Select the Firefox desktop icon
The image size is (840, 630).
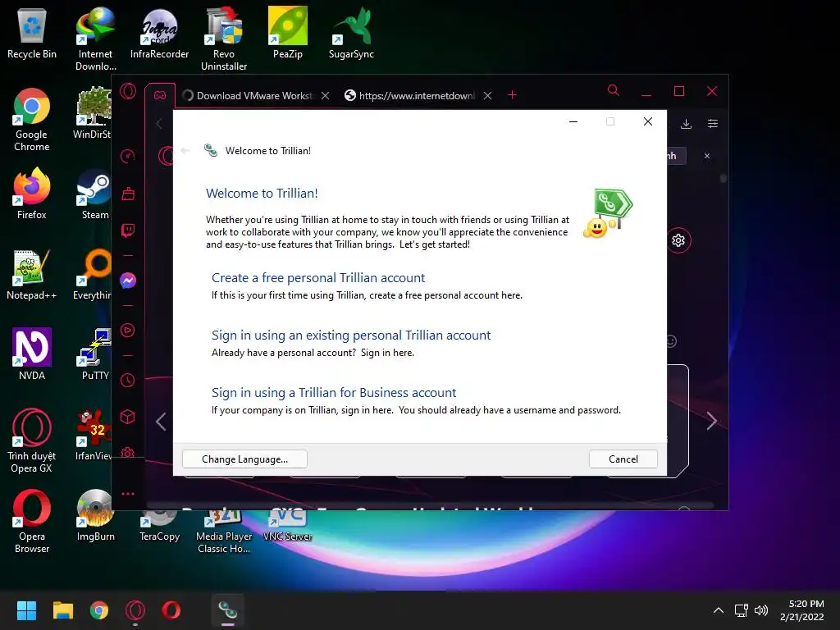[32, 194]
